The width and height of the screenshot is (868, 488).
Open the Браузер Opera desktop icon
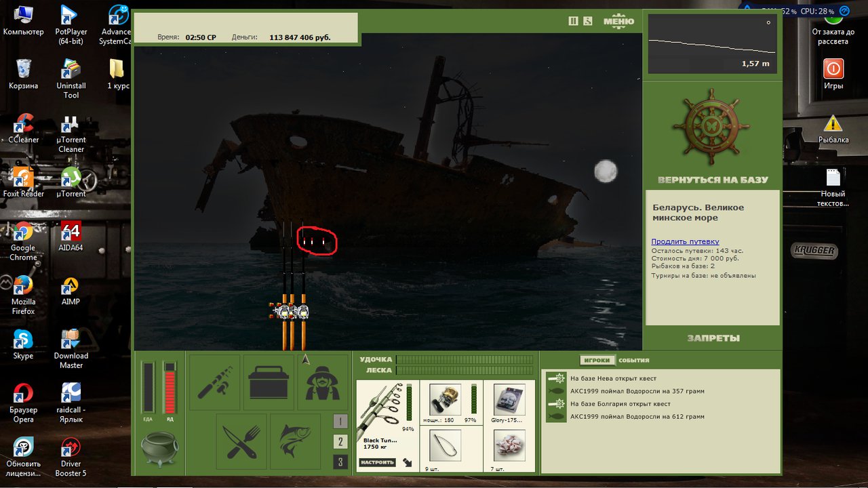(x=23, y=403)
